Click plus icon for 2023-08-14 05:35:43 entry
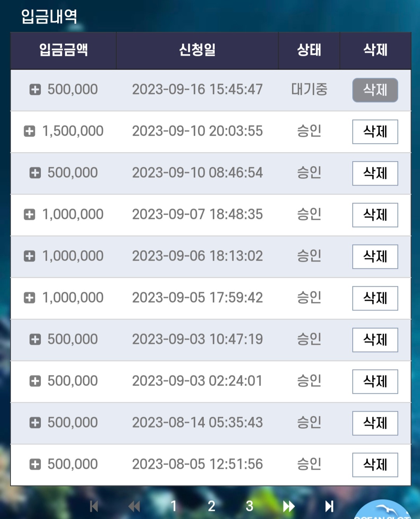 (x=35, y=423)
